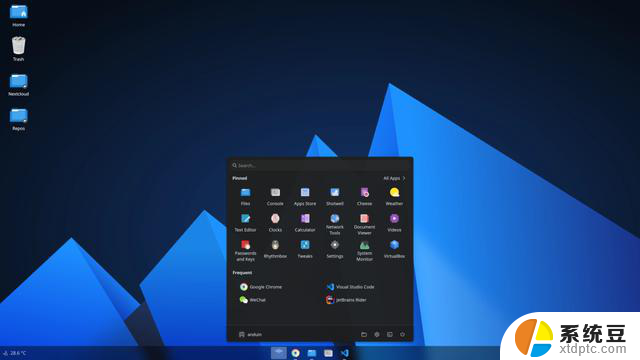
Task: Open Visual Studio Code from Frequent
Action: (350, 287)
